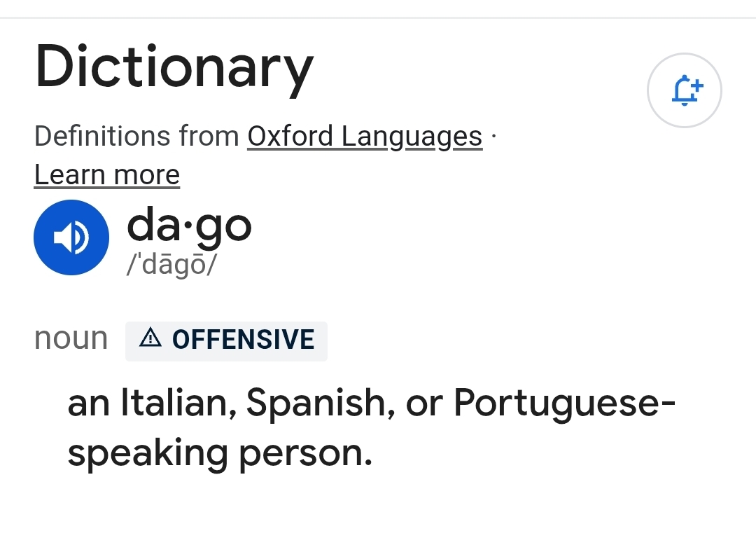The image size is (756, 538).
Task: Click the word an starting the definition
Action: 89,404
